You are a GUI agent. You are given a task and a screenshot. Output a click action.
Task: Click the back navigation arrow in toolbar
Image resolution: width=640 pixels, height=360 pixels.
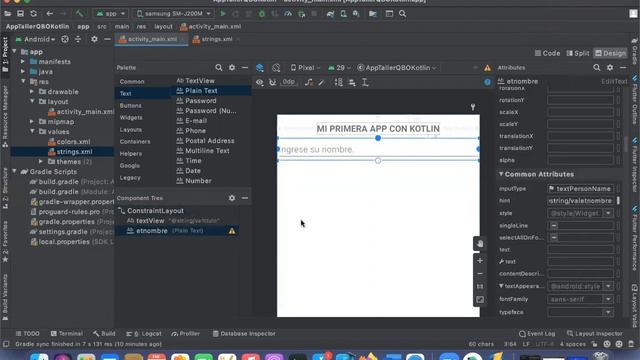(x=50, y=13)
